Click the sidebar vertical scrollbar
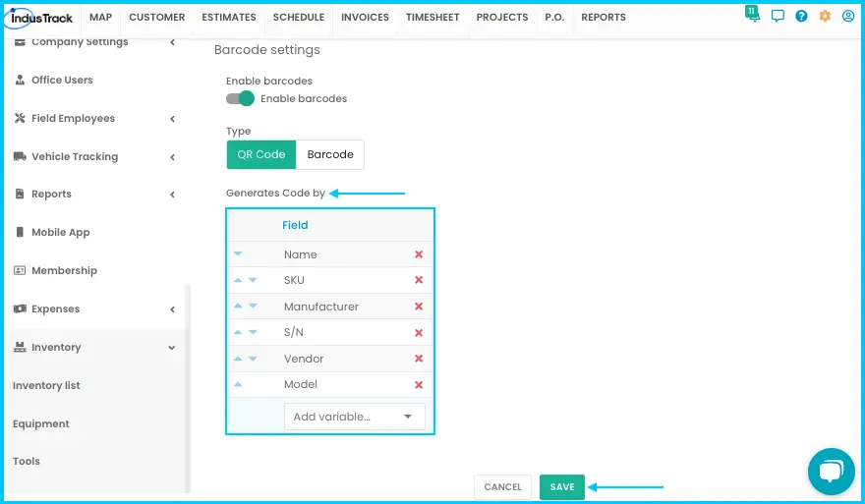This screenshot has height=504, width=865. click(x=188, y=389)
